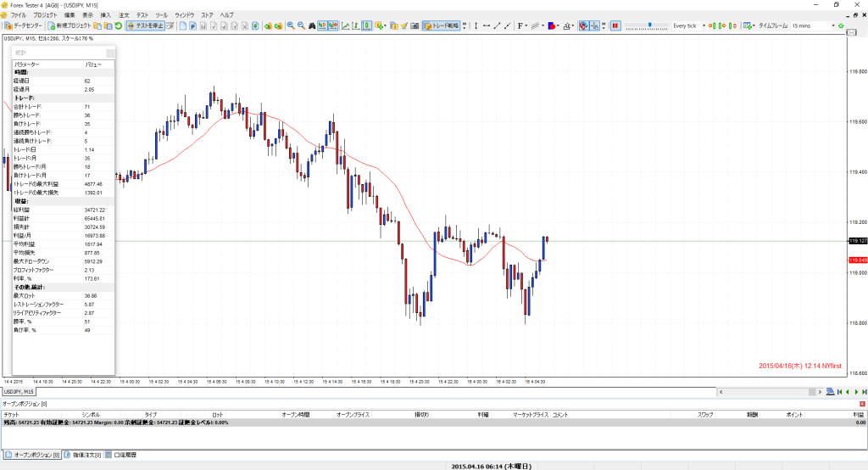Toggle the crosshair mode toolbar button
Image resolution: width=868 pixels, height=470 pixels.
[x=596, y=26]
